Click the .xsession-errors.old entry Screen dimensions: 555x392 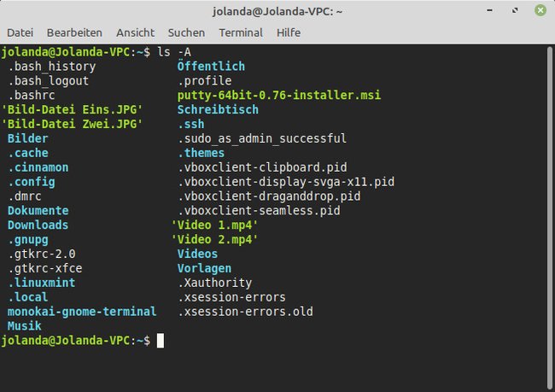[x=245, y=312]
